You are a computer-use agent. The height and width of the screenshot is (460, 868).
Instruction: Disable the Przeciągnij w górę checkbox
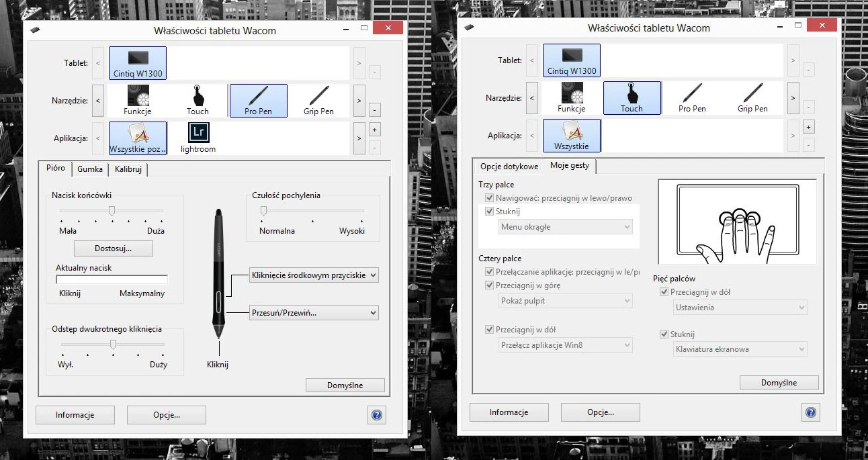490,285
